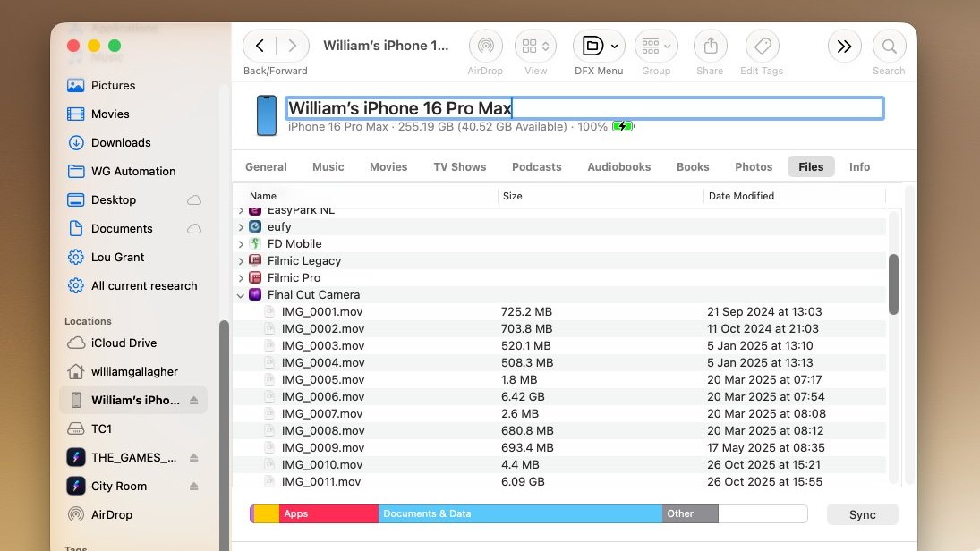Click the document icon beside IMG_0004.mov
Screen dimensions: 980x551
(269, 362)
